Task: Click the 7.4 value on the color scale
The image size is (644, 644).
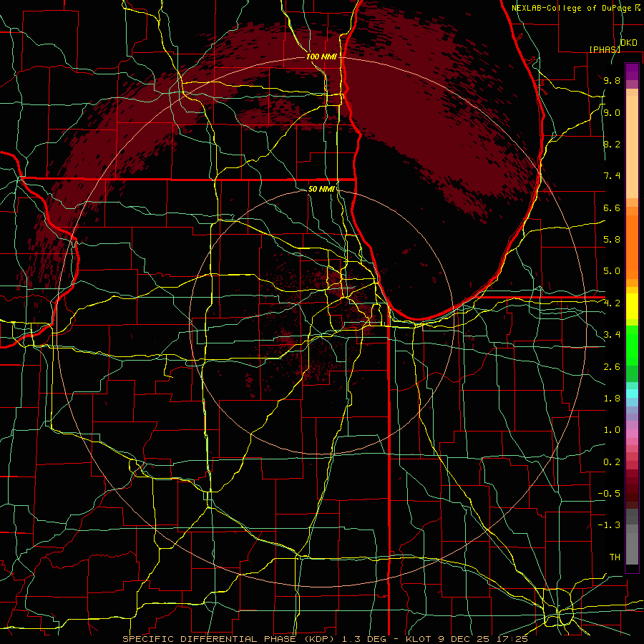Action: point(612,176)
